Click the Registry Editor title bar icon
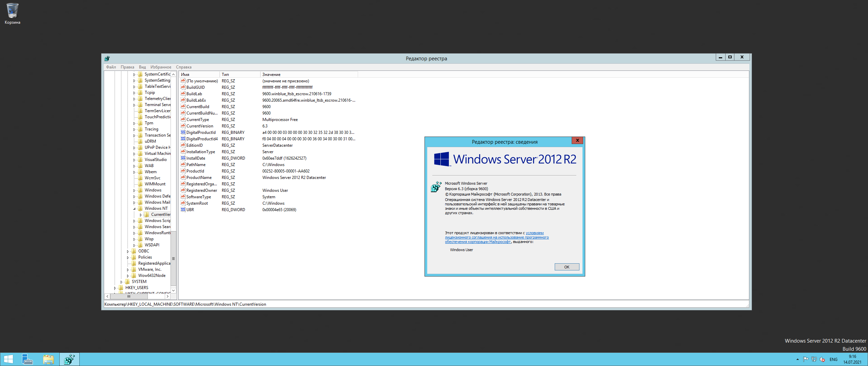868x366 pixels. (107, 58)
